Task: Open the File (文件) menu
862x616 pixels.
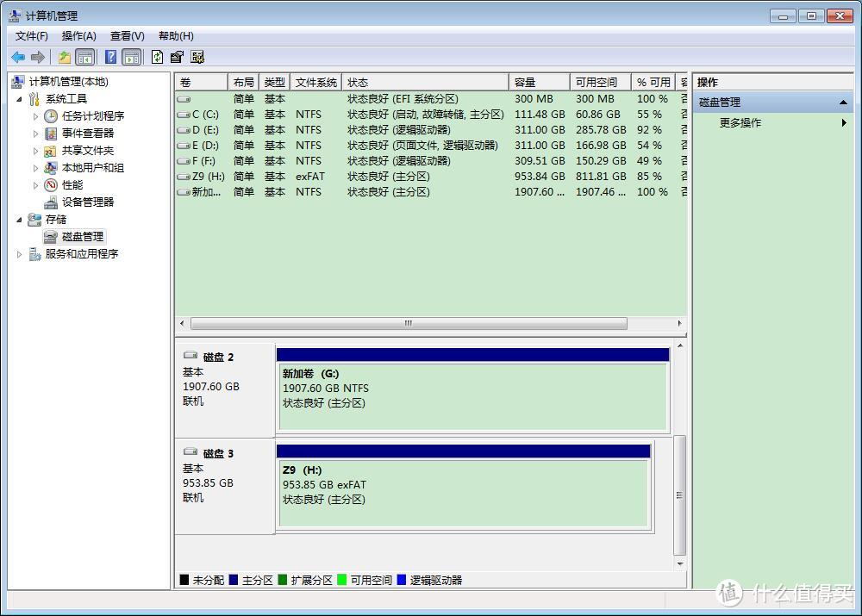Action: pyautogui.click(x=32, y=35)
